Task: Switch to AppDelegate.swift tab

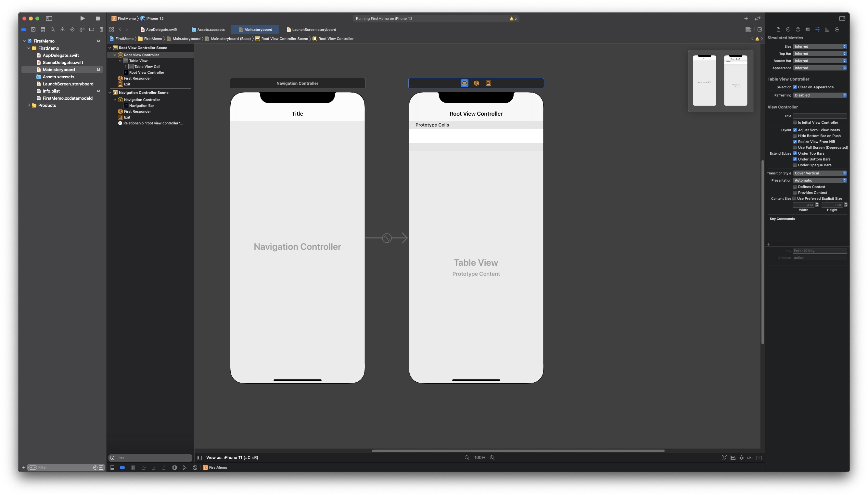Action: (161, 30)
